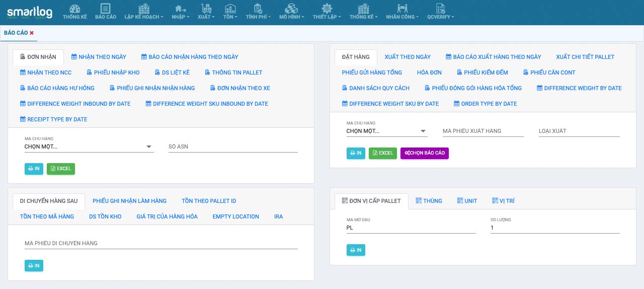644x289 pixels.
Task: Click Mã Phiếu Di Chuyển Hàng input
Action: pos(161,243)
